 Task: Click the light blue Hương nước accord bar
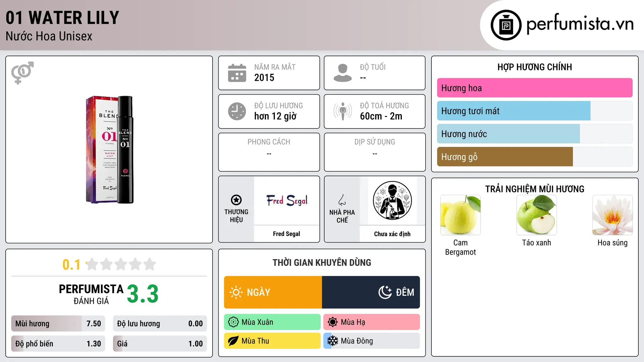click(x=535, y=134)
